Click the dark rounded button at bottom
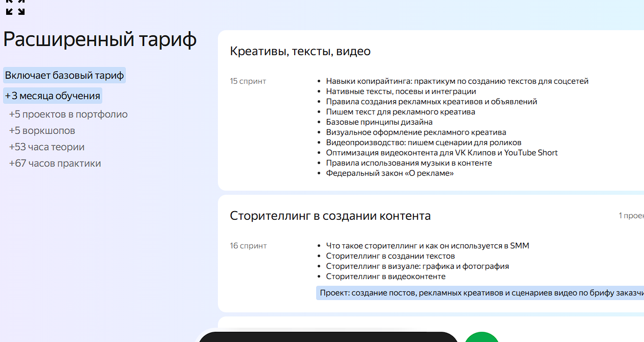The height and width of the screenshot is (342, 644). tap(328, 337)
